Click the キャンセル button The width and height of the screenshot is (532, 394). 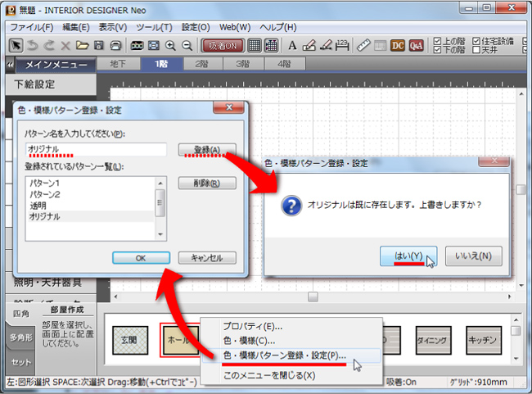pyautogui.click(x=207, y=258)
